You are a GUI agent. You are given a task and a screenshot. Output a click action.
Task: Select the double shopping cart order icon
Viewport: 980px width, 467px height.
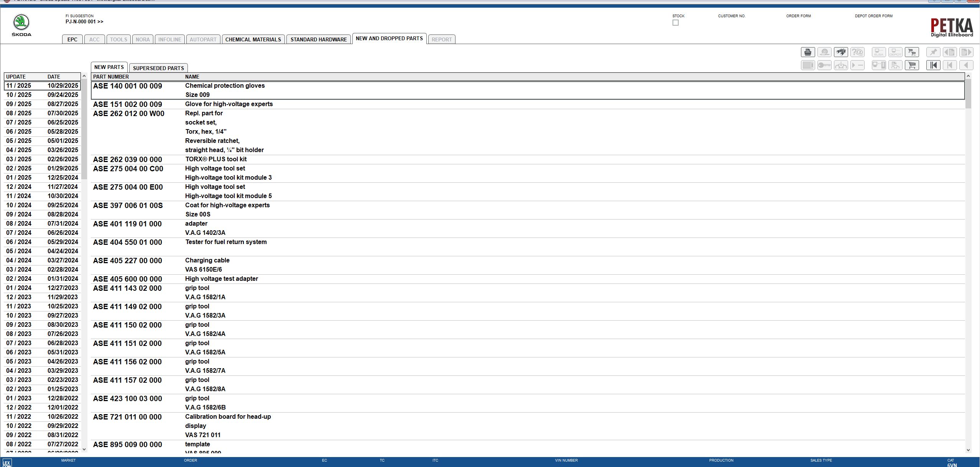(912, 52)
